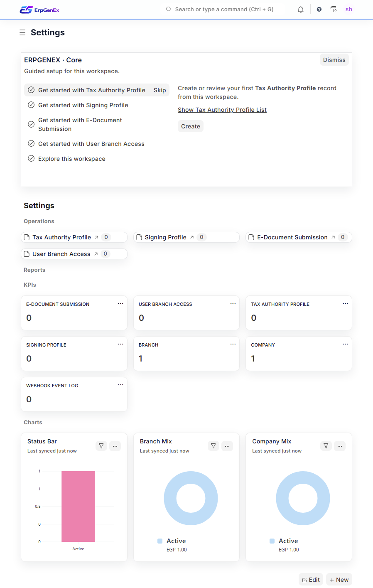Check Get started with User Branch Access

point(31,143)
